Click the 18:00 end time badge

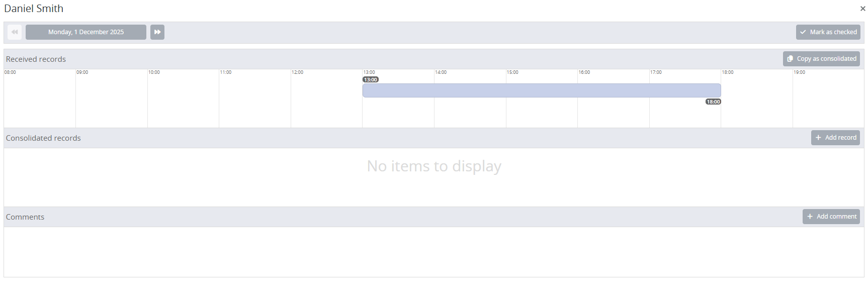coord(713,102)
